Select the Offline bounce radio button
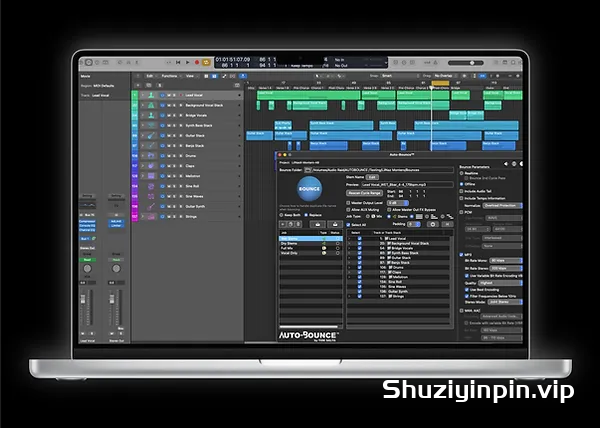This screenshot has height=428, width=600. pyautogui.click(x=462, y=184)
